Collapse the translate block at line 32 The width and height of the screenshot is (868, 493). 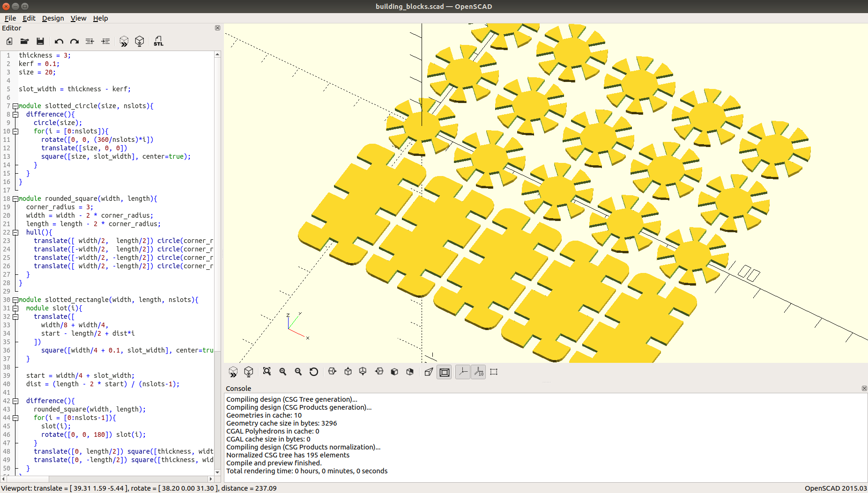coord(15,316)
